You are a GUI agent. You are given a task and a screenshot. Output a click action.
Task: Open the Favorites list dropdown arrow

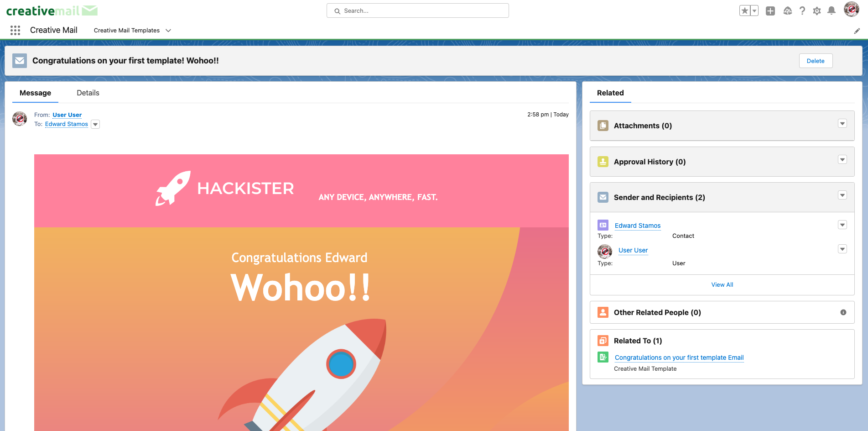(x=754, y=11)
